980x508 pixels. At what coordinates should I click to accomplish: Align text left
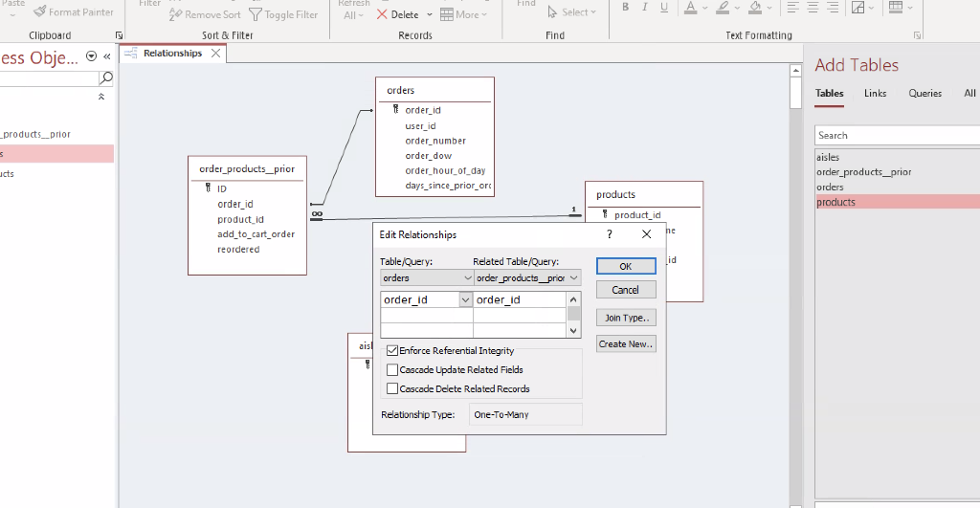pos(792,8)
